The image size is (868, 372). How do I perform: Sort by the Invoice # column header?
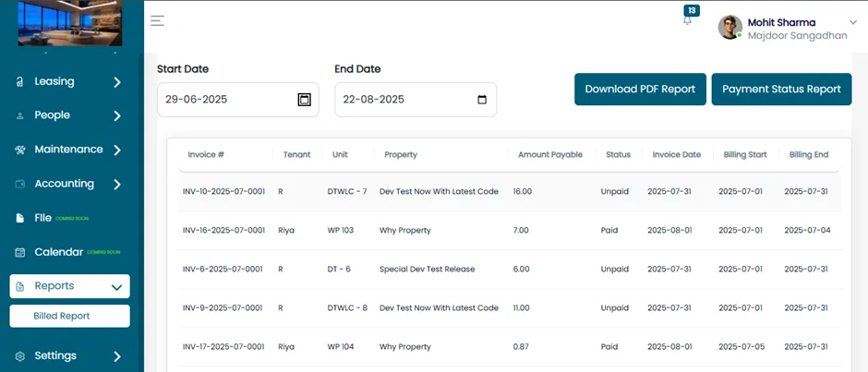pos(206,155)
